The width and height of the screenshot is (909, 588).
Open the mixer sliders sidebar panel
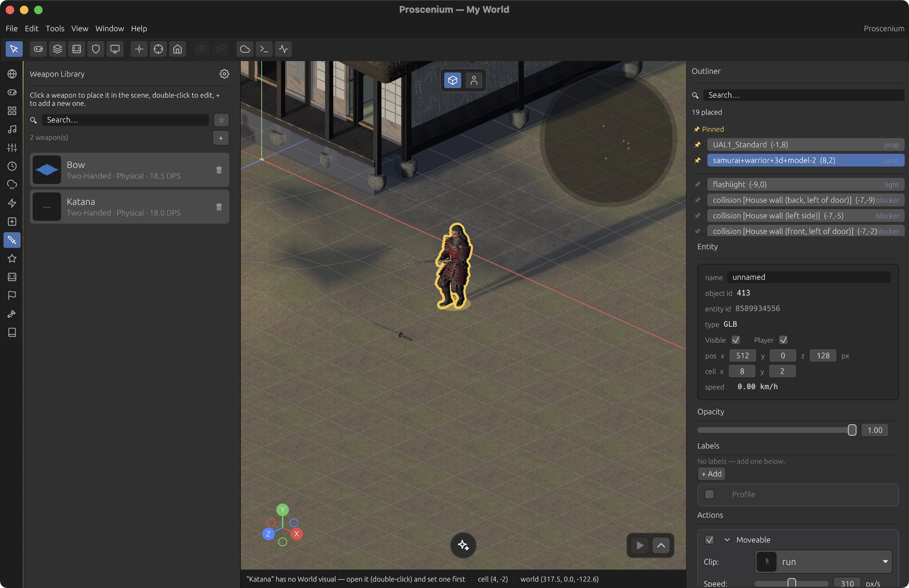pos(12,147)
